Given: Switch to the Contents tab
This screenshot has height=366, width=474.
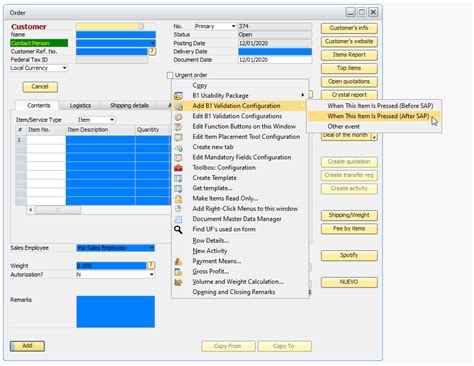Looking at the screenshot, I should (39, 106).
